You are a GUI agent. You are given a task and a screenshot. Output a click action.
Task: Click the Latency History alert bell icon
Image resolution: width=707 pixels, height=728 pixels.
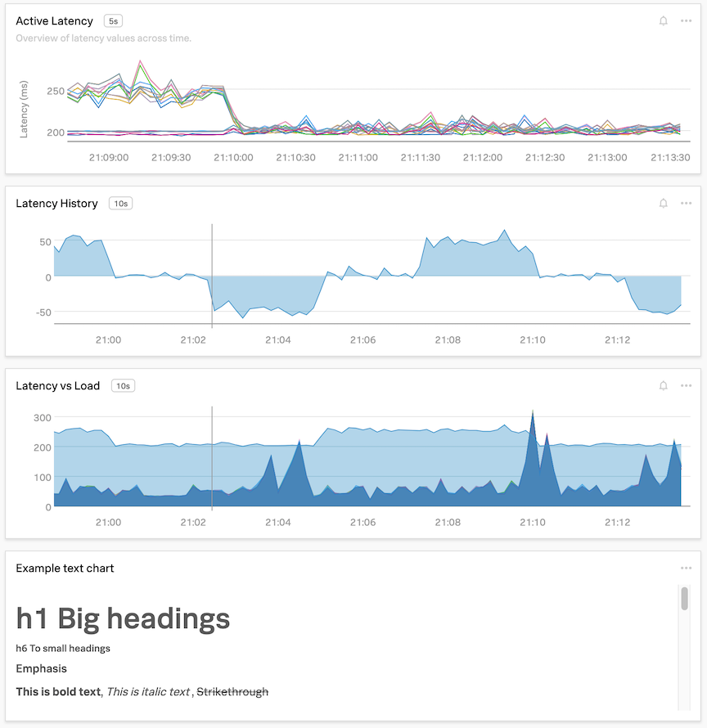click(664, 204)
